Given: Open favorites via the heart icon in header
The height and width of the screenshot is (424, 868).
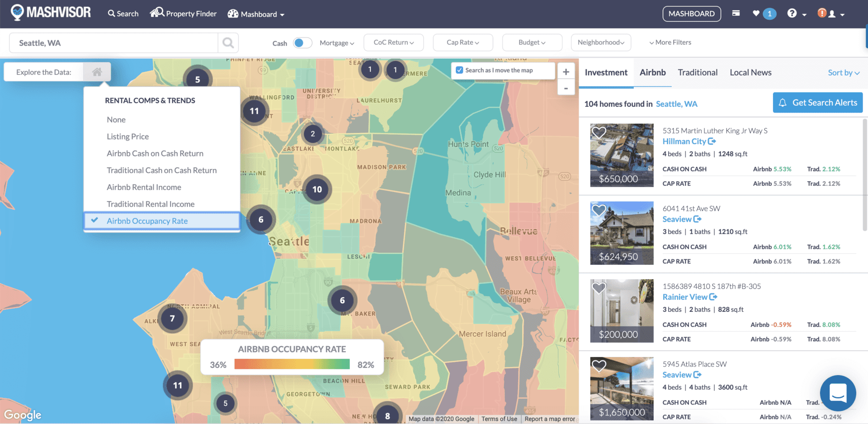Looking at the screenshot, I should (x=755, y=14).
